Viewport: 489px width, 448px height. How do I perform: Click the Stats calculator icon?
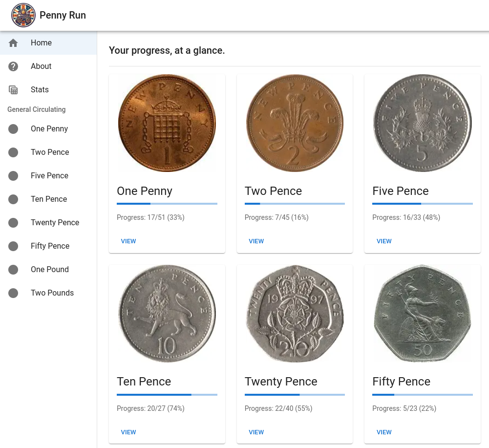[13, 89]
